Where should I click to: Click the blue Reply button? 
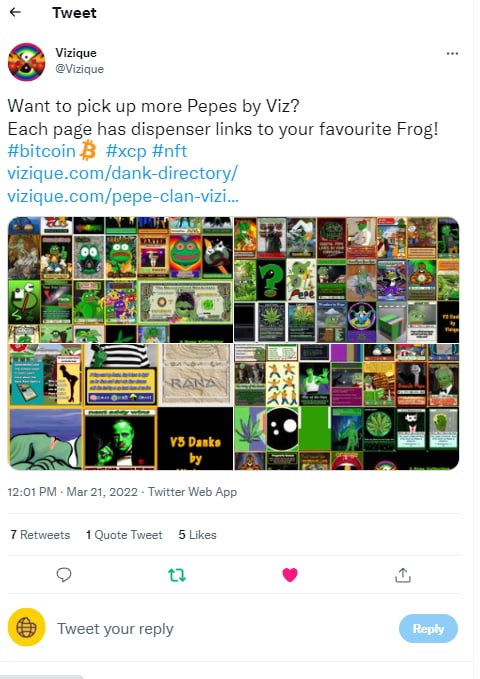click(428, 628)
